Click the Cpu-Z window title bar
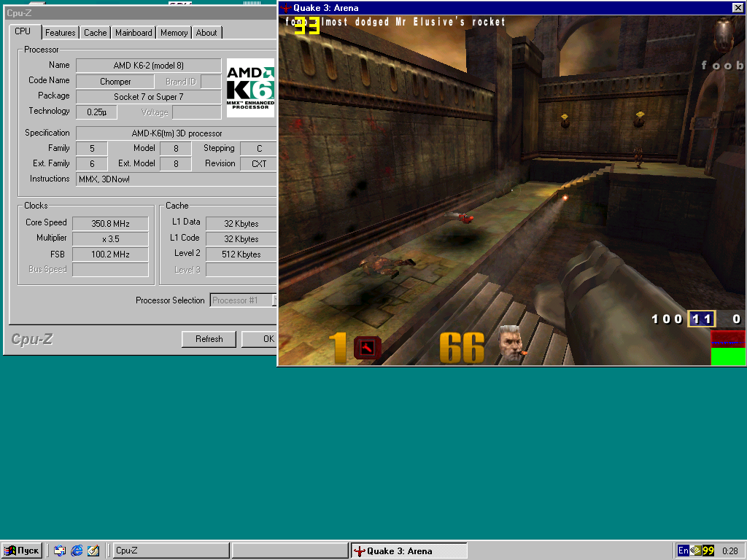The height and width of the screenshot is (560, 747). [141, 13]
